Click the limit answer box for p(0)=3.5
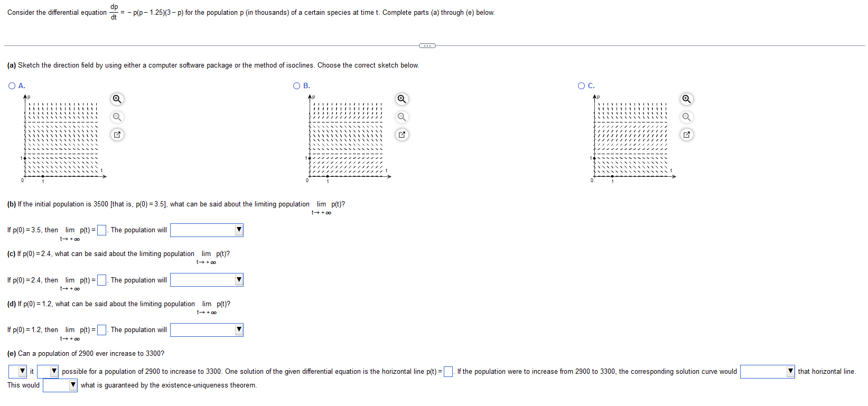Viewport: 868px width, 406px height. (x=101, y=229)
